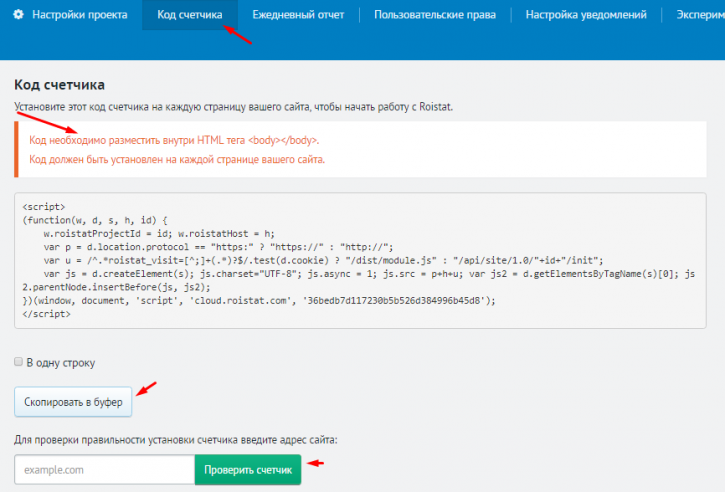Click the (function(w, d, s, h, id) line
The width and height of the screenshot is (725, 492).
pos(95,220)
